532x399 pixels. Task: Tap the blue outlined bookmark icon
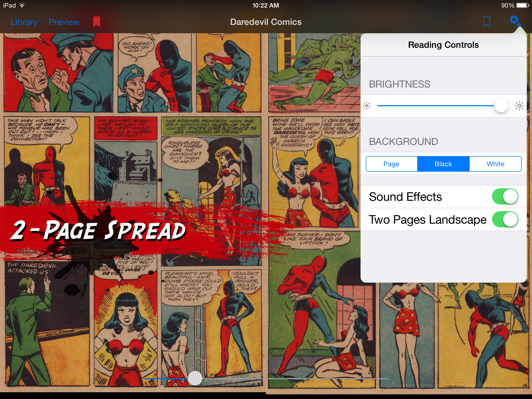pyautogui.click(x=487, y=22)
